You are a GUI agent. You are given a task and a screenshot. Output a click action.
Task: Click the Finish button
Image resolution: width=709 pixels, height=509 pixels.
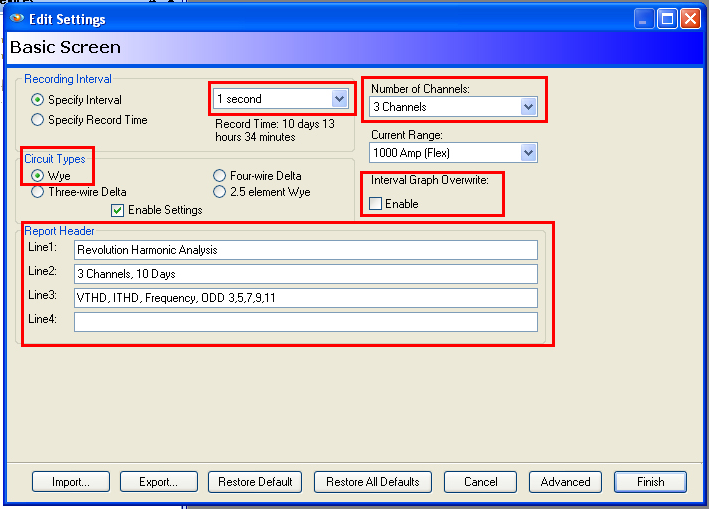(650, 482)
